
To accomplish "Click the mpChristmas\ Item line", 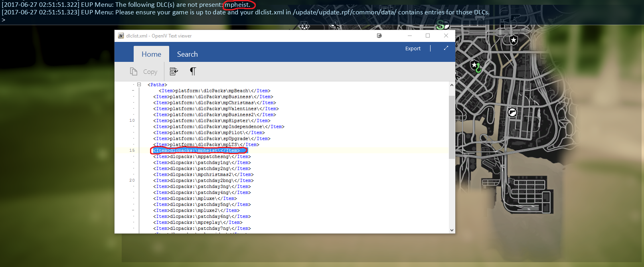I will tap(215, 103).
